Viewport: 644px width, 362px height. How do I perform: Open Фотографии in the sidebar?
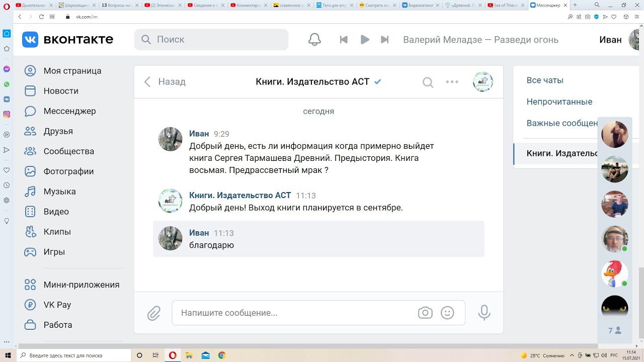(68, 171)
